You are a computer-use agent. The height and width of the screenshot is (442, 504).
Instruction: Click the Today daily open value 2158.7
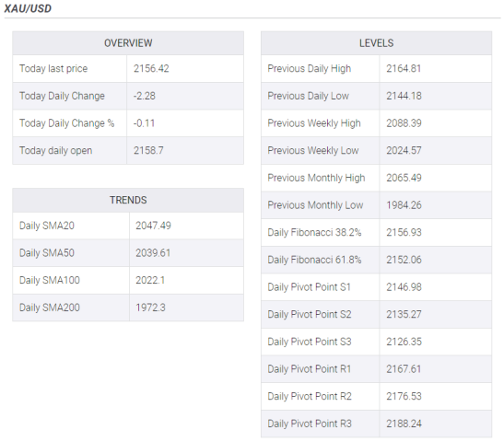(x=148, y=150)
